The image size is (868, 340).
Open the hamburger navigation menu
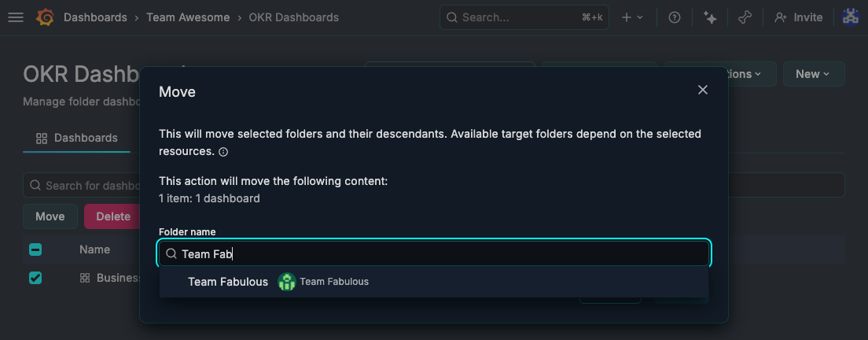(x=15, y=17)
